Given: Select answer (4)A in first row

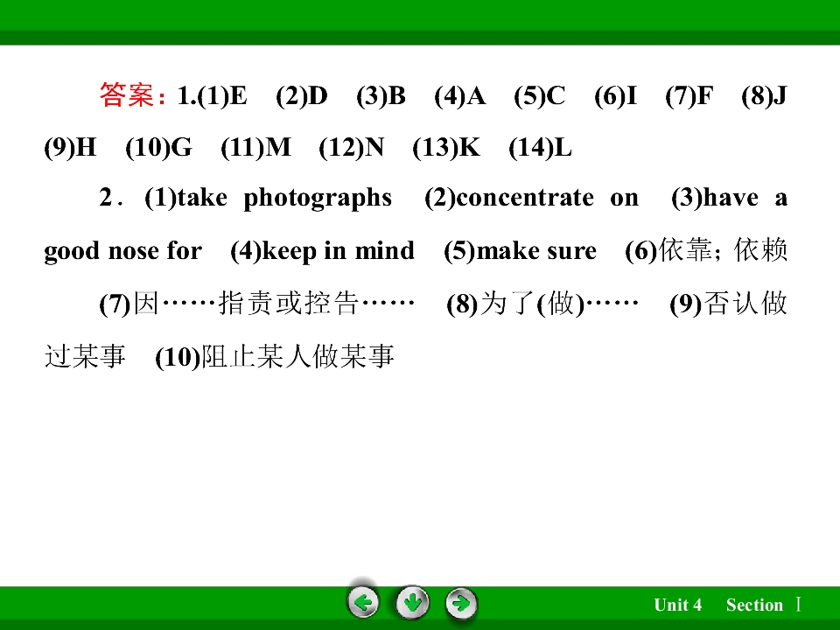Looking at the screenshot, I should pos(460,96).
